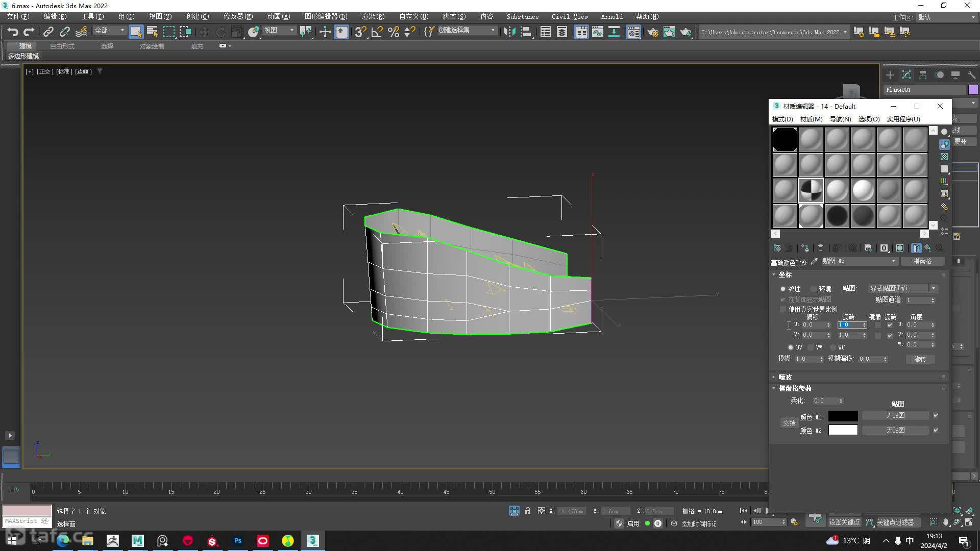Open the 图形编辑器(D) menu

326,17
